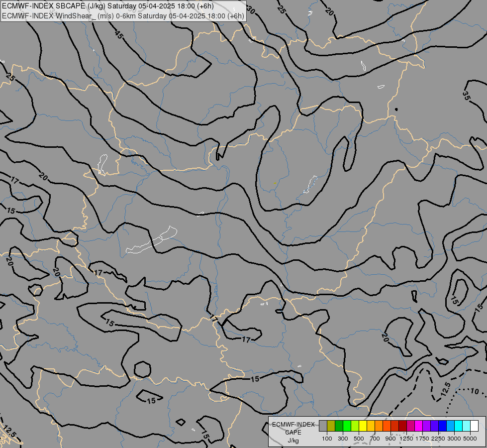Click the dark green legend swatch
The width and height of the screenshot is (487, 448).
point(339,426)
